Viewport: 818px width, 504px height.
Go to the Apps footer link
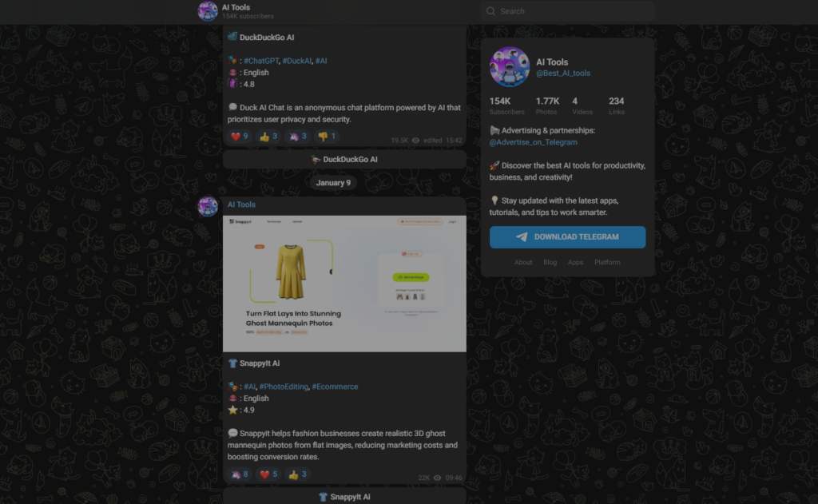(x=575, y=263)
